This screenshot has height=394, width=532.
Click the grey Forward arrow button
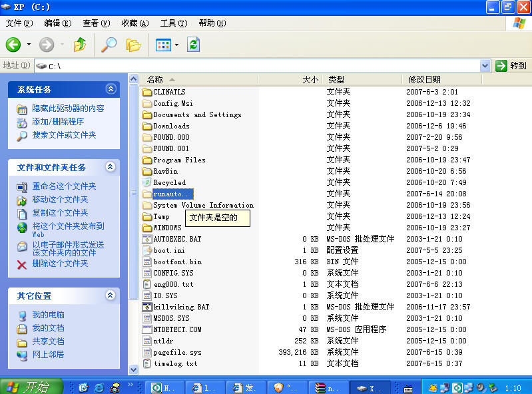click(x=47, y=45)
